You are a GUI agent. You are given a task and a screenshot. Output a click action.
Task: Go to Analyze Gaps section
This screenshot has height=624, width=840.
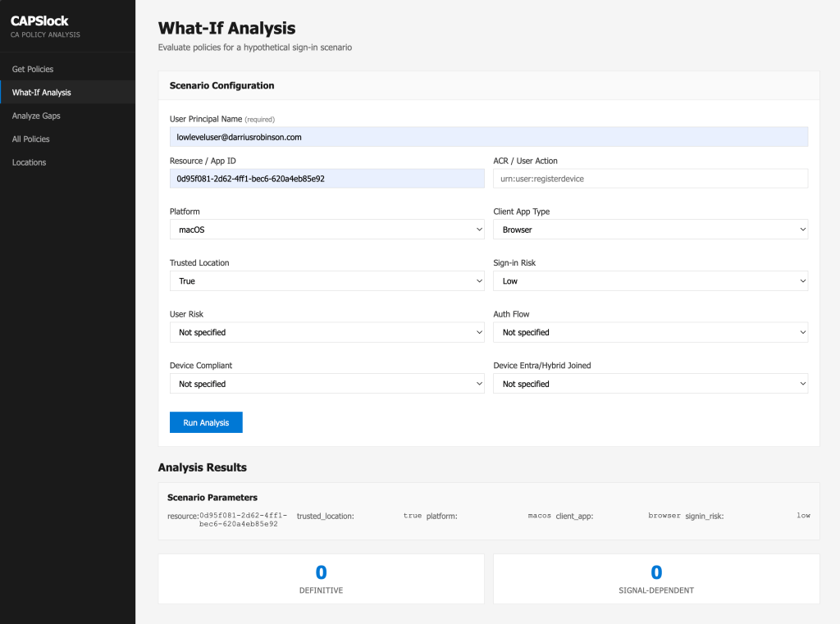point(36,116)
